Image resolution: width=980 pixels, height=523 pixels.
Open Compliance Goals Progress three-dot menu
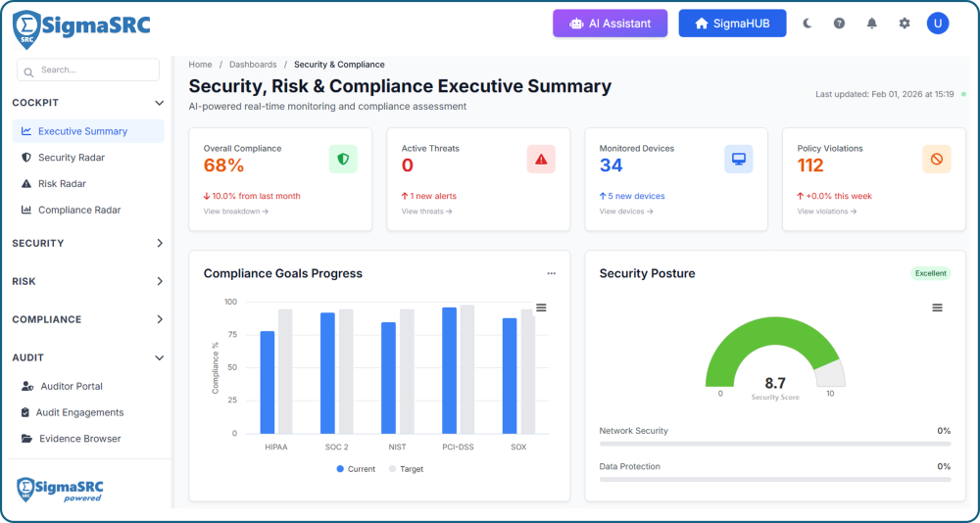click(x=551, y=273)
